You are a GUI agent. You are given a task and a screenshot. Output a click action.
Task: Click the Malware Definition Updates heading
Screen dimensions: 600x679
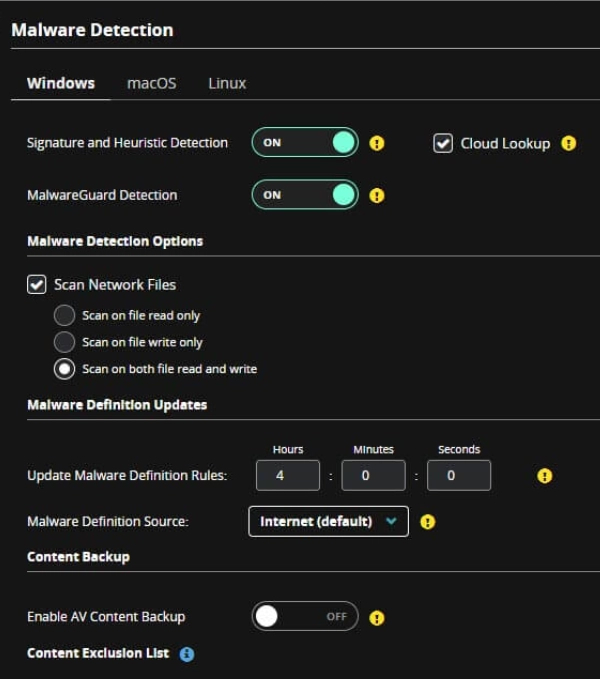click(x=117, y=405)
